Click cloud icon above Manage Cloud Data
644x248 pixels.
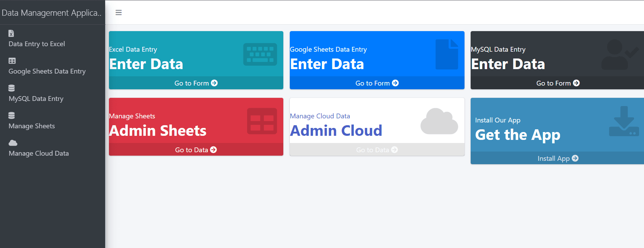click(x=13, y=143)
